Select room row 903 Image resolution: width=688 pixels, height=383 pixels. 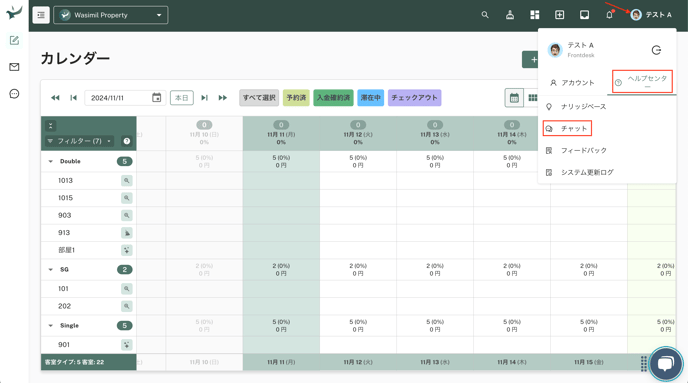(89, 215)
